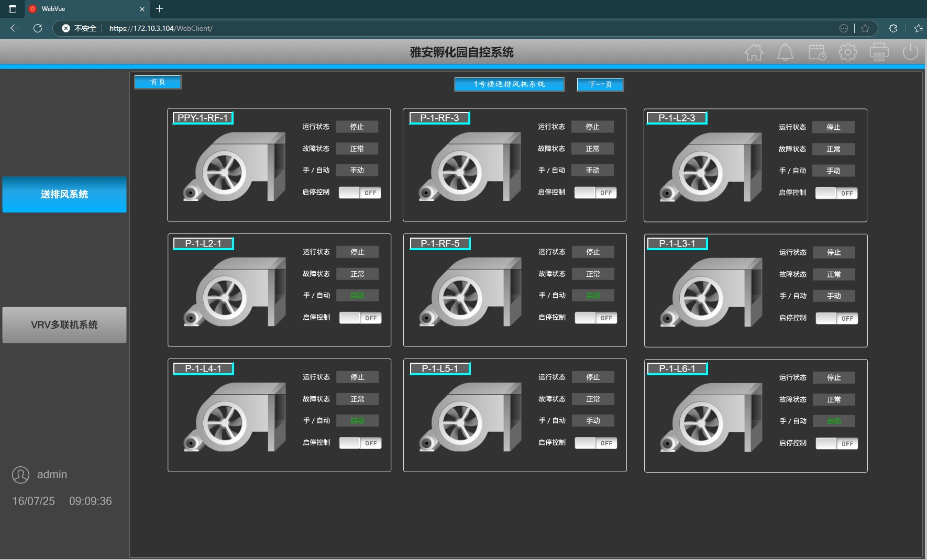Viewport: 927px width, 560px height.
Task: Select VRV多联机系统 in the sidebar
Action: click(64, 325)
